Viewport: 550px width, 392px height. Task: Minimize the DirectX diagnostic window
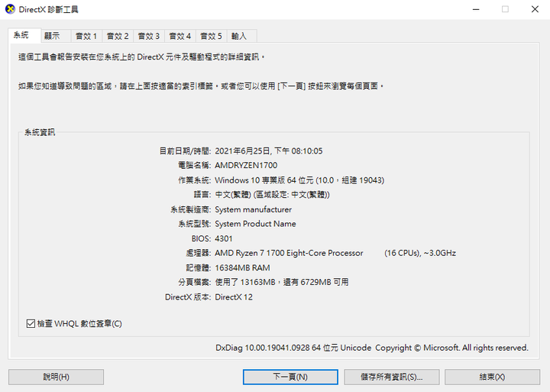pos(476,9)
